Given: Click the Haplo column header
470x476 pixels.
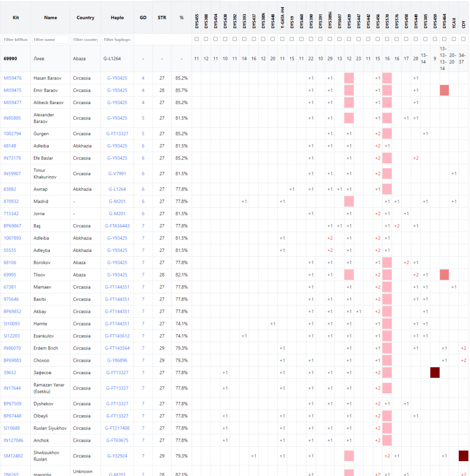Looking at the screenshot, I should coord(117,18).
